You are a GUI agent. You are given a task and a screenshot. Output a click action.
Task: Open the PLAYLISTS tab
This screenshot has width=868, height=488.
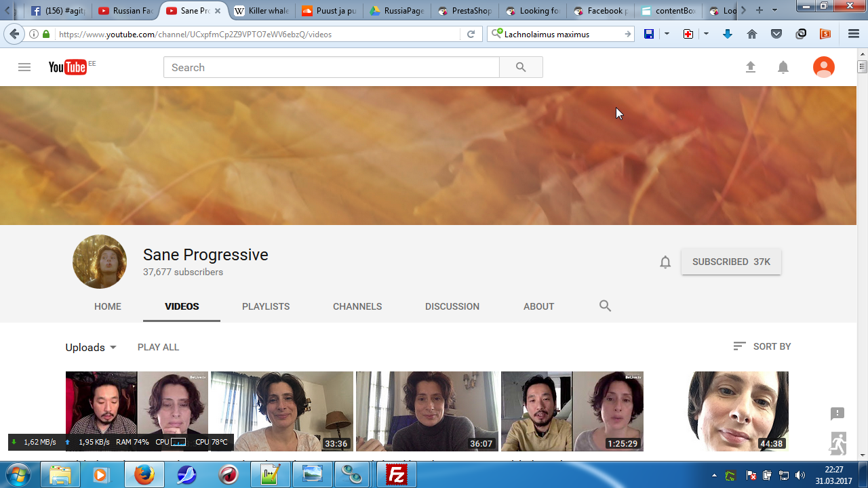(x=266, y=306)
